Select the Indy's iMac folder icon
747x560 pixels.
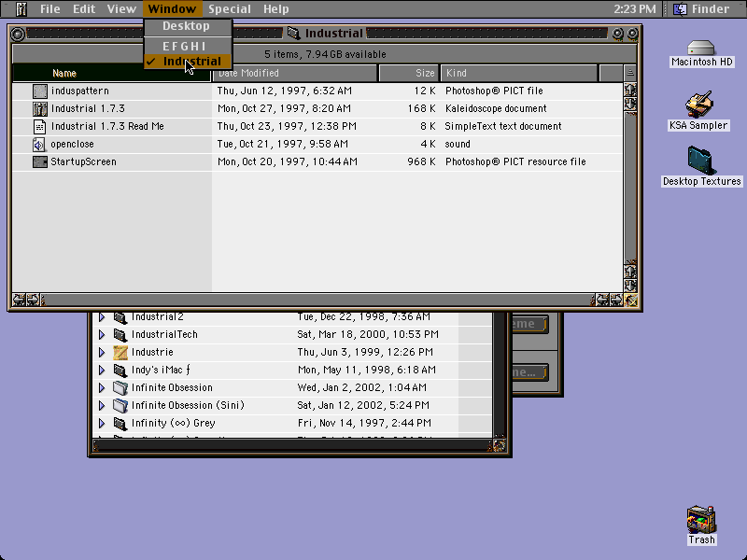[120, 370]
